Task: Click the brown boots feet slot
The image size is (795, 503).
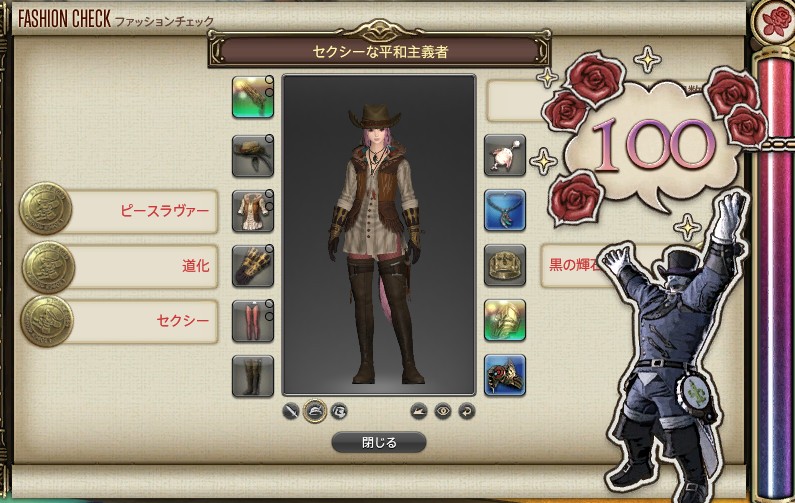Action: click(x=252, y=376)
